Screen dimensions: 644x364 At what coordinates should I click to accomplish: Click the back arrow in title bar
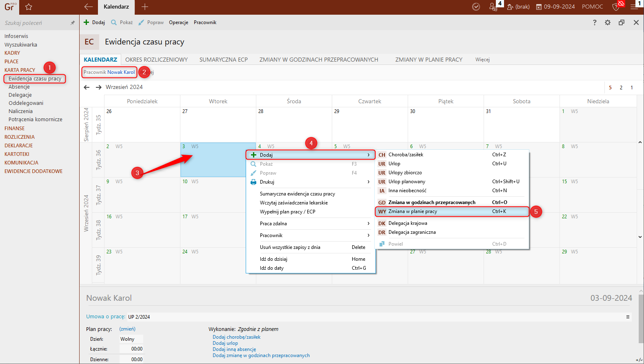pos(88,7)
